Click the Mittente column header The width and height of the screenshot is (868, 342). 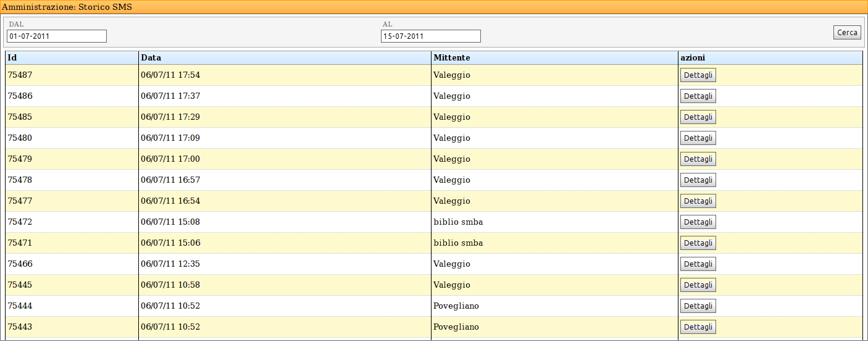[451, 57]
